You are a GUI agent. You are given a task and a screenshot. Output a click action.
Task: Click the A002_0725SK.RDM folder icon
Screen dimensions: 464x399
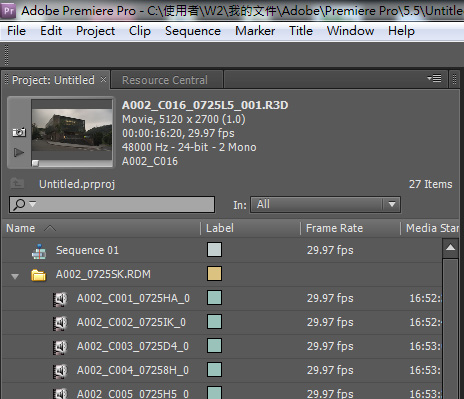[39, 275]
